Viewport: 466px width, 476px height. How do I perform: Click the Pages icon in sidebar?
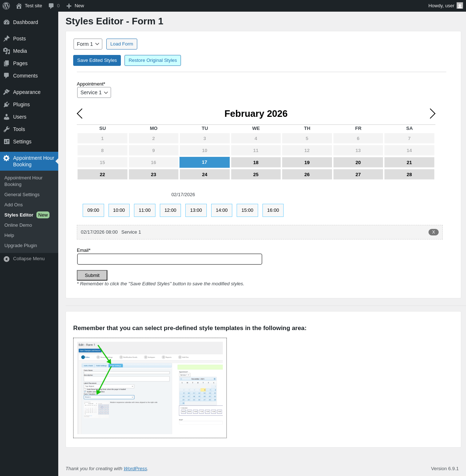click(x=7, y=63)
